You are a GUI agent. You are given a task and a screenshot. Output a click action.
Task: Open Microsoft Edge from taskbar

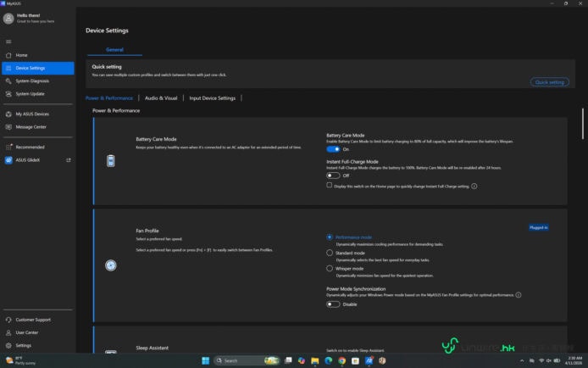(329, 360)
